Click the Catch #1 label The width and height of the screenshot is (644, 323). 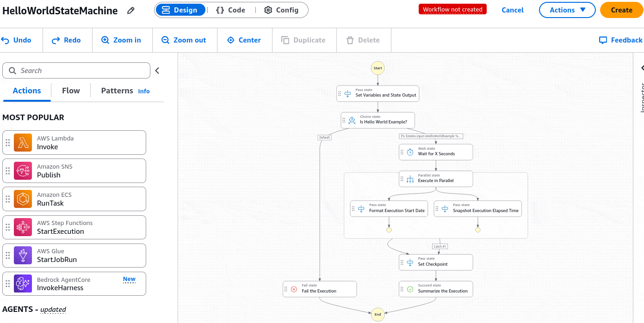pyautogui.click(x=440, y=246)
